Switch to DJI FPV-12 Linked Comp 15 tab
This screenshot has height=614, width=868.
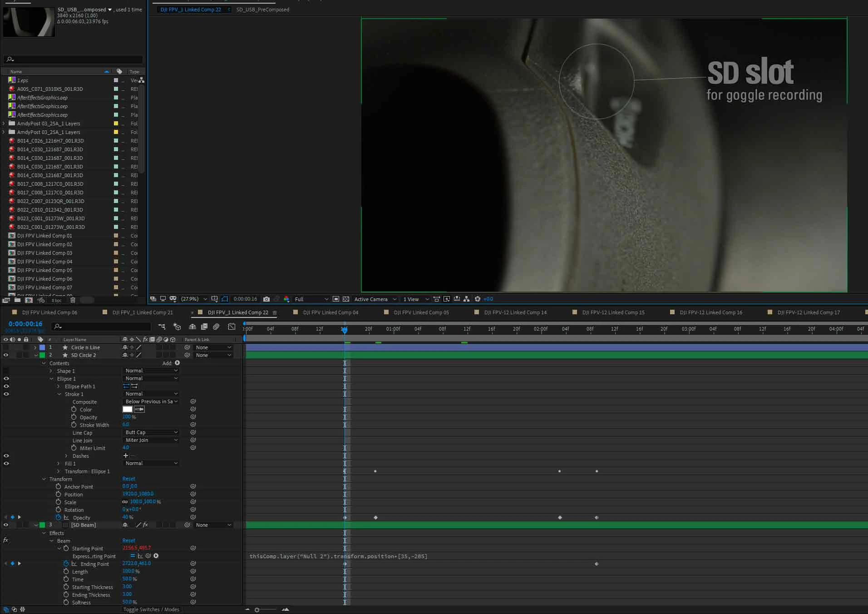613,312
